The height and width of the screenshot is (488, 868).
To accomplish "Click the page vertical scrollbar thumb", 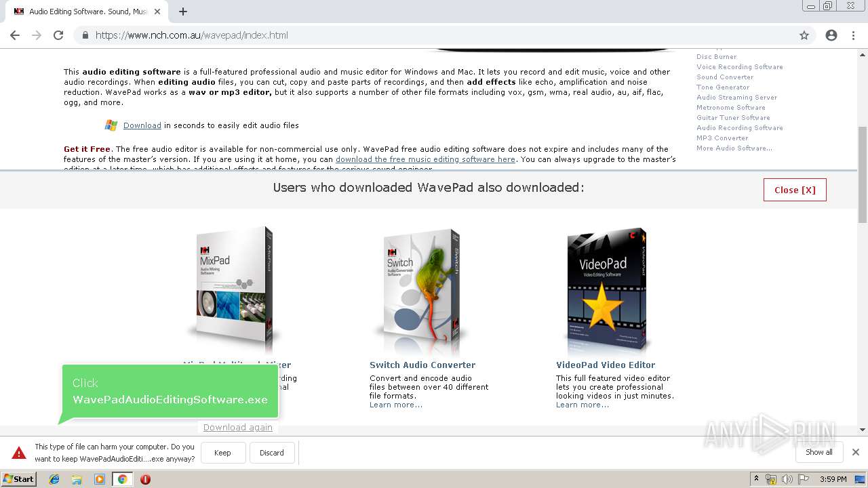I will pos(863,174).
